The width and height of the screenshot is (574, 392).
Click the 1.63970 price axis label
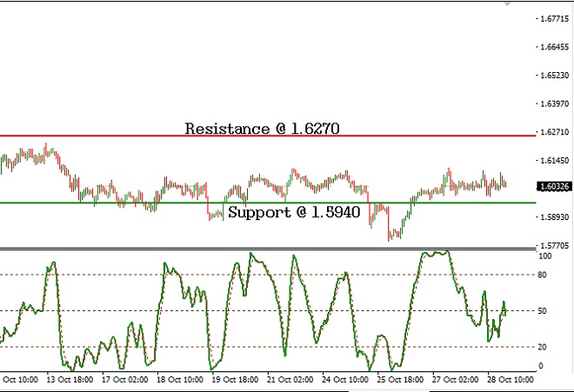pos(555,104)
